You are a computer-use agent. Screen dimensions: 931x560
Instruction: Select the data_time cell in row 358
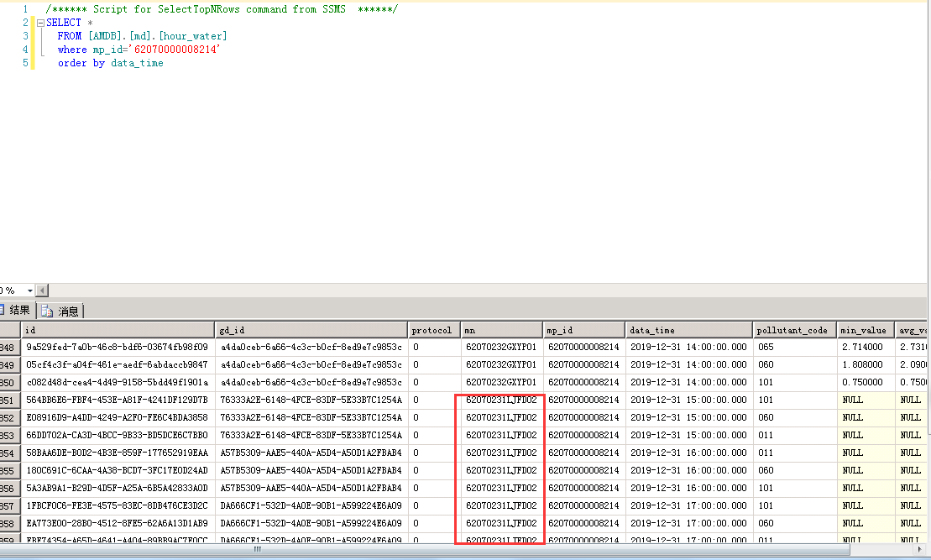(688, 524)
